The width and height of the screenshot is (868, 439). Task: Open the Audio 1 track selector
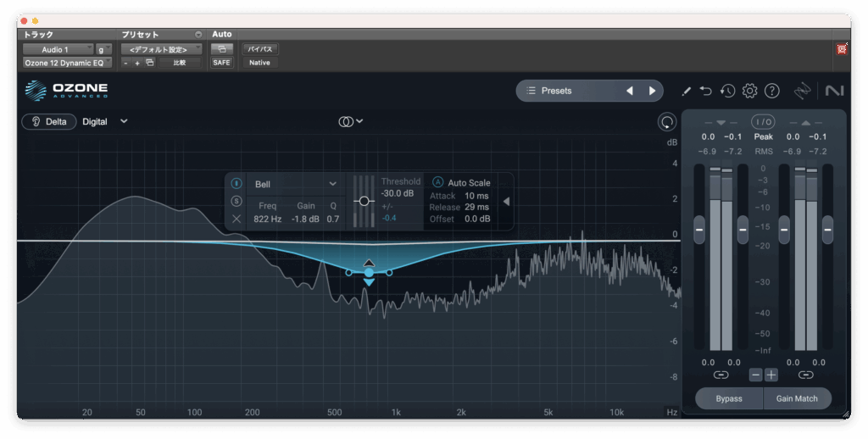click(x=57, y=50)
